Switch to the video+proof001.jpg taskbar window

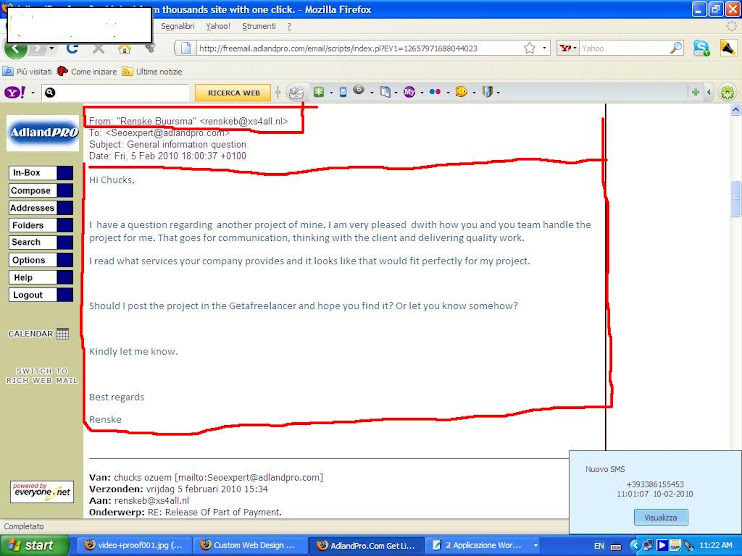(x=135, y=546)
